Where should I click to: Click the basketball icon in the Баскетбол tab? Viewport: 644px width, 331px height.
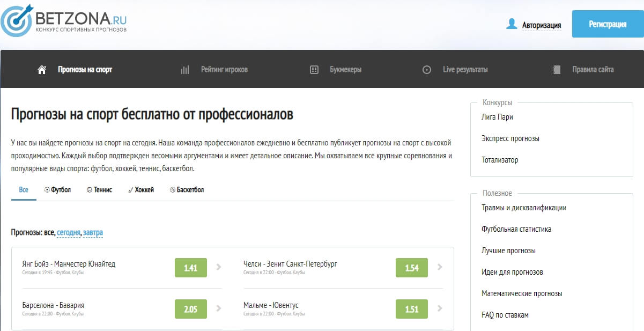click(x=173, y=190)
